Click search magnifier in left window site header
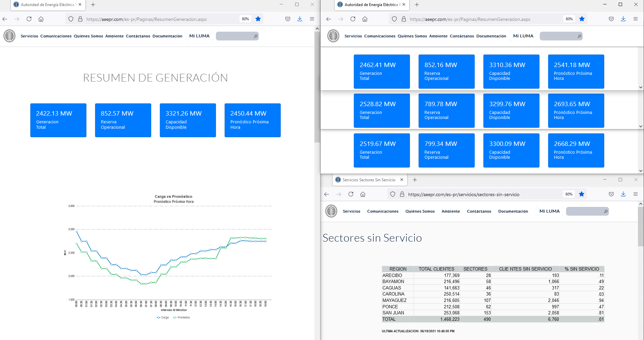 point(256,36)
